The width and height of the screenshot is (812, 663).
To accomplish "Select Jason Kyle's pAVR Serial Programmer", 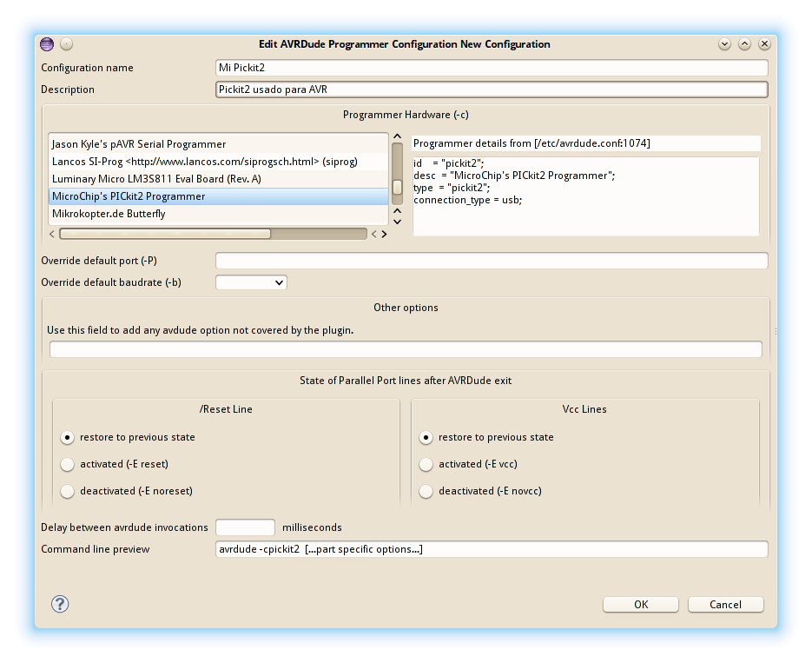I will (x=218, y=144).
